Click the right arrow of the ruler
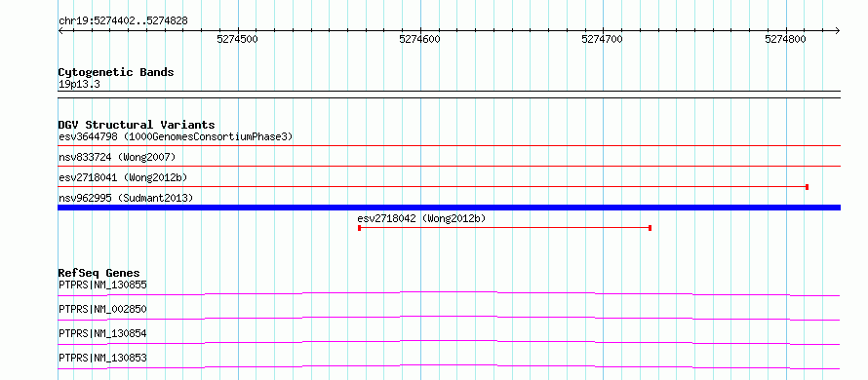 (838, 31)
